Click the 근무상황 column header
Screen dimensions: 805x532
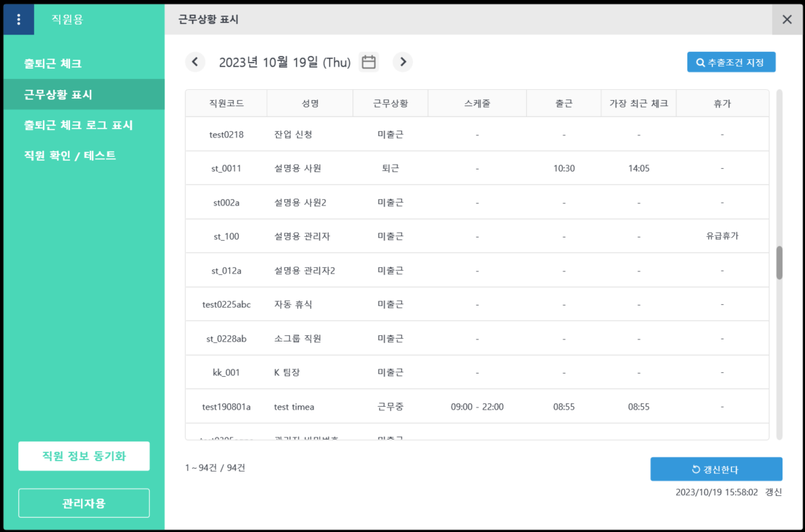tap(390, 103)
